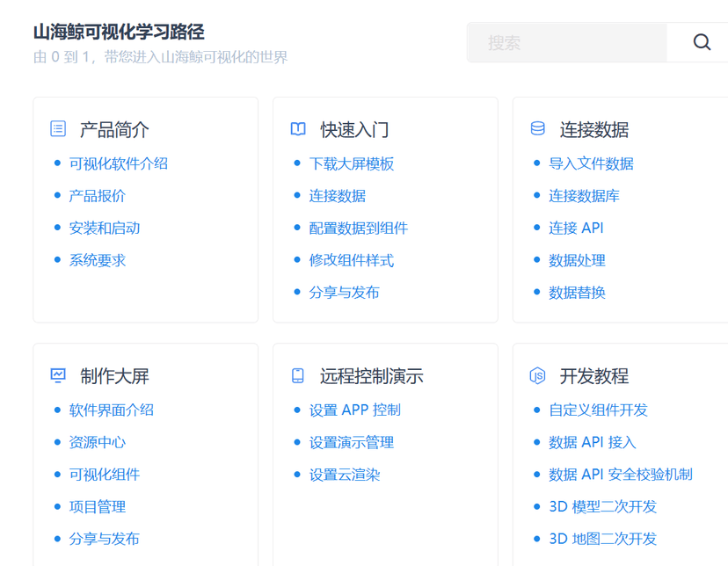Open the 3D 模型二次开发 link
The image size is (728, 566).
coord(602,506)
